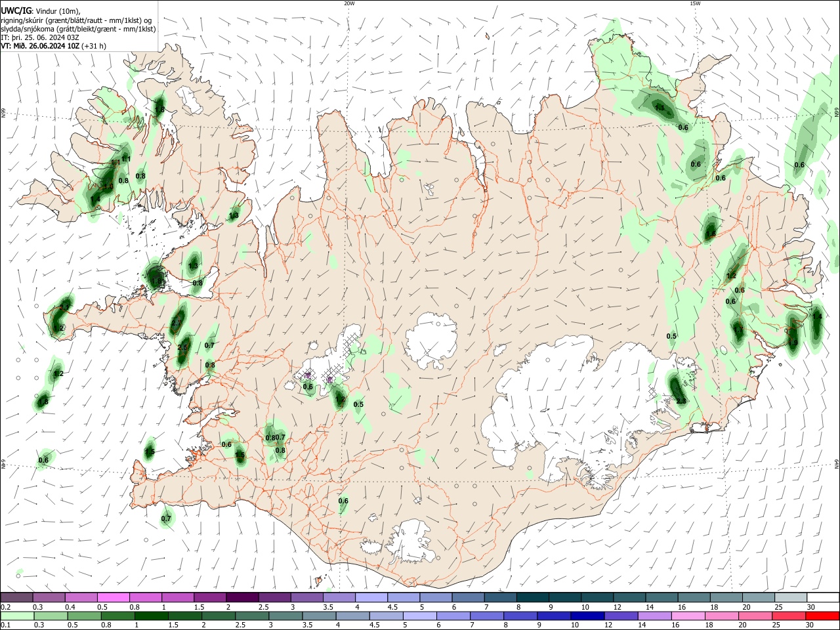Click the darkest green 1–1.5 lower legend swatch

tap(151, 616)
